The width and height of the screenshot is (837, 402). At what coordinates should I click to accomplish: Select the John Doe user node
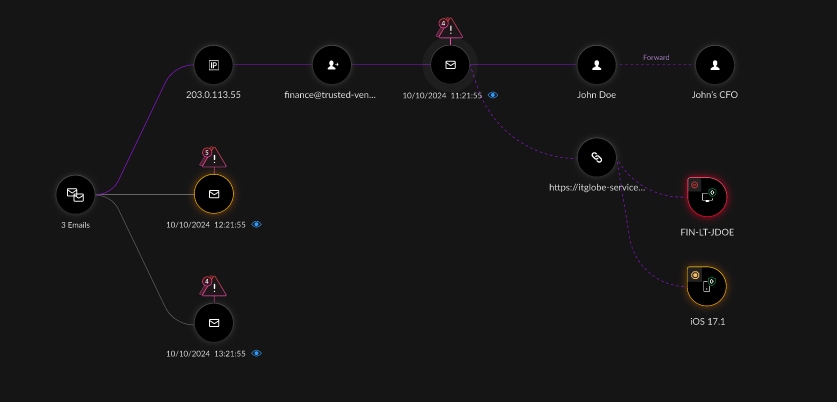click(x=597, y=65)
